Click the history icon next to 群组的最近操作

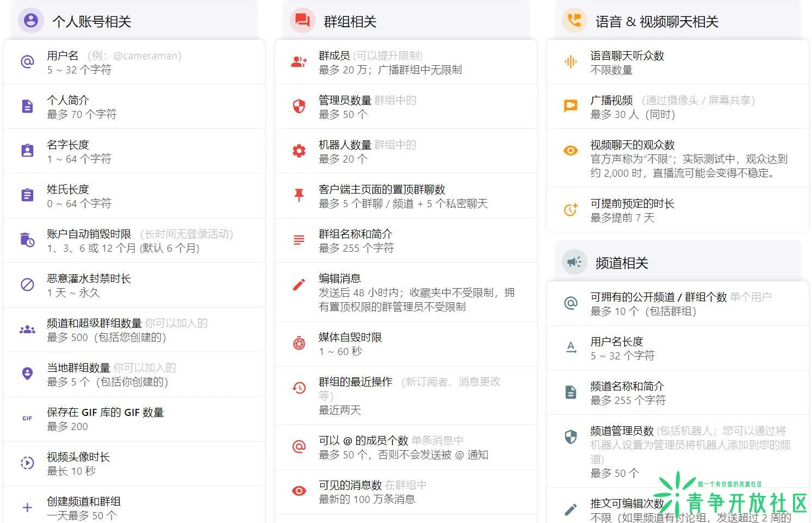click(x=299, y=388)
